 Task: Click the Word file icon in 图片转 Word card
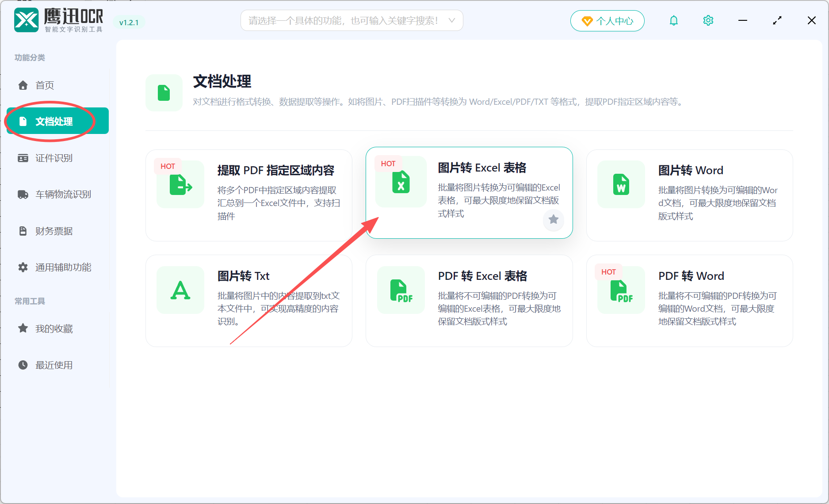[621, 185]
